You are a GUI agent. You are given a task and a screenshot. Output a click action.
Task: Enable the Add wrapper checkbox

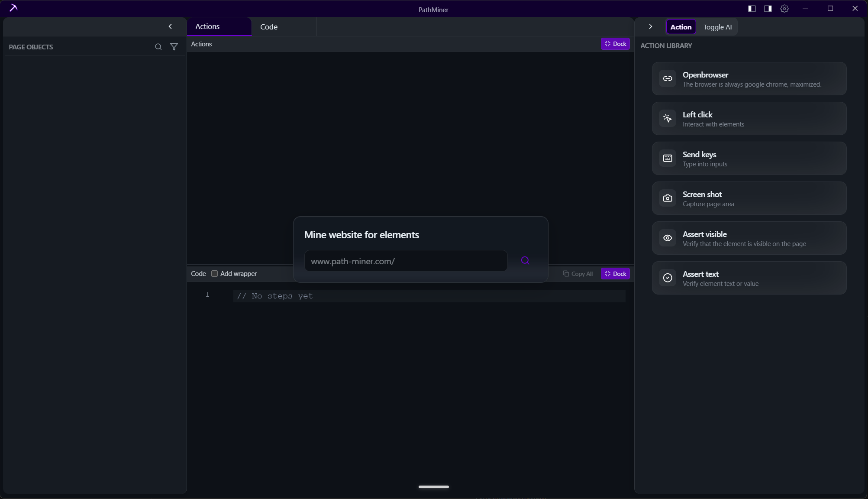[x=214, y=273]
